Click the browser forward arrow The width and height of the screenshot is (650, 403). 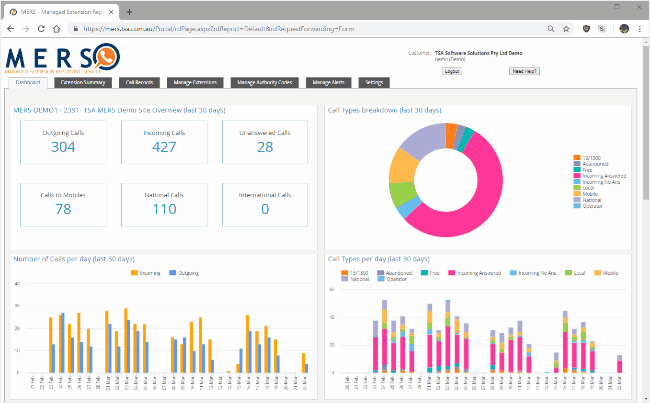click(26, 29)
